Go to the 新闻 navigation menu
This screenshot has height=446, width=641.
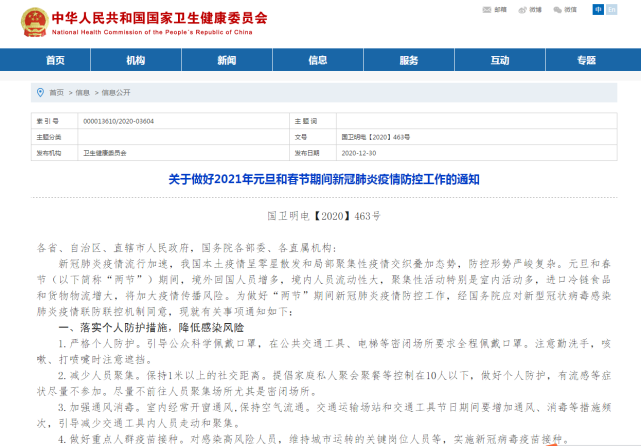click(x=227, y=61)
